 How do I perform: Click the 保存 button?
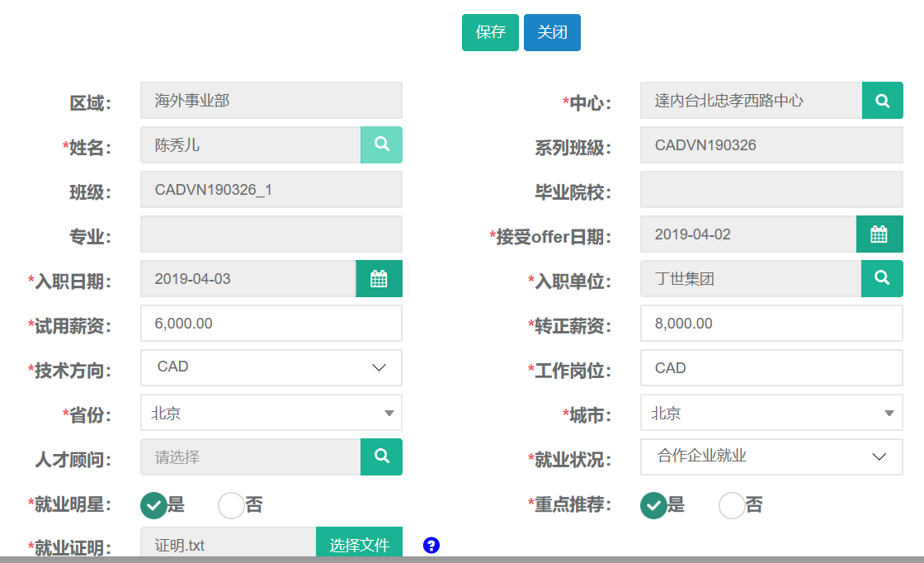[490, 32]
